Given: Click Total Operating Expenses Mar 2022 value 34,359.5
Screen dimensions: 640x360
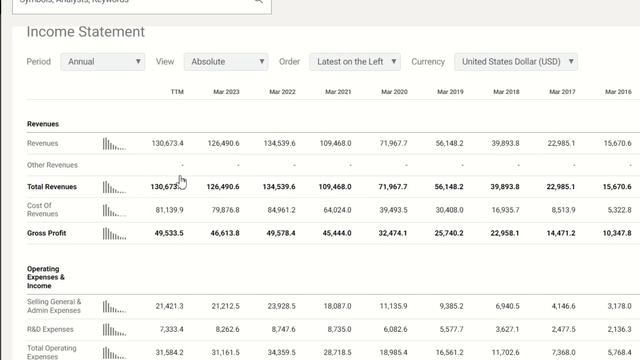Looking at the screenshot, I should (x=281, y=352).
